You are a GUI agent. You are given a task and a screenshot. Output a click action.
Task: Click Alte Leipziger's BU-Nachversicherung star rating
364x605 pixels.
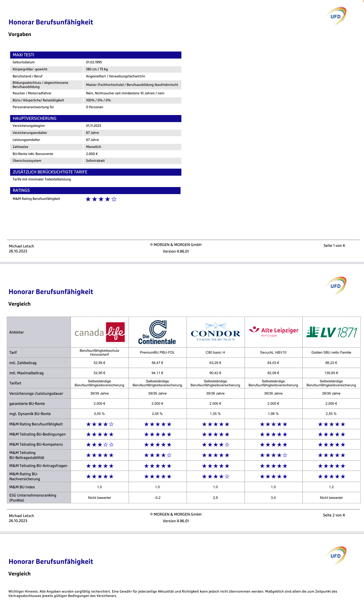point(273,477)
